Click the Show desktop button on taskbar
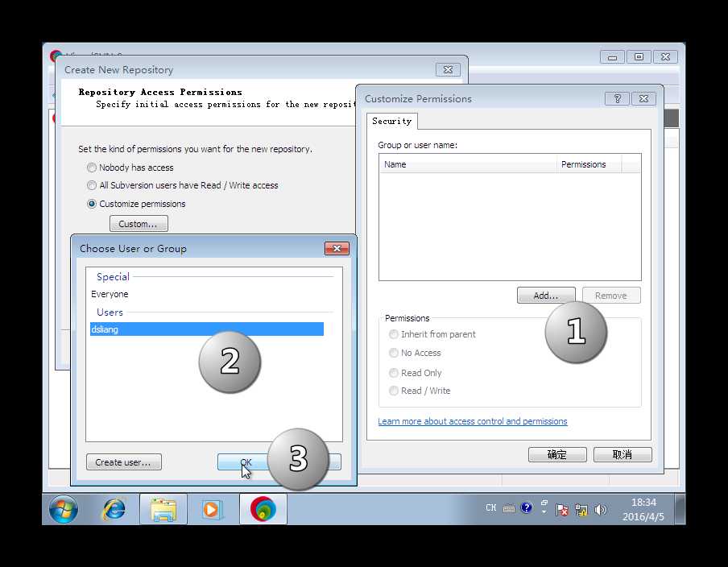 coord(680,510)
